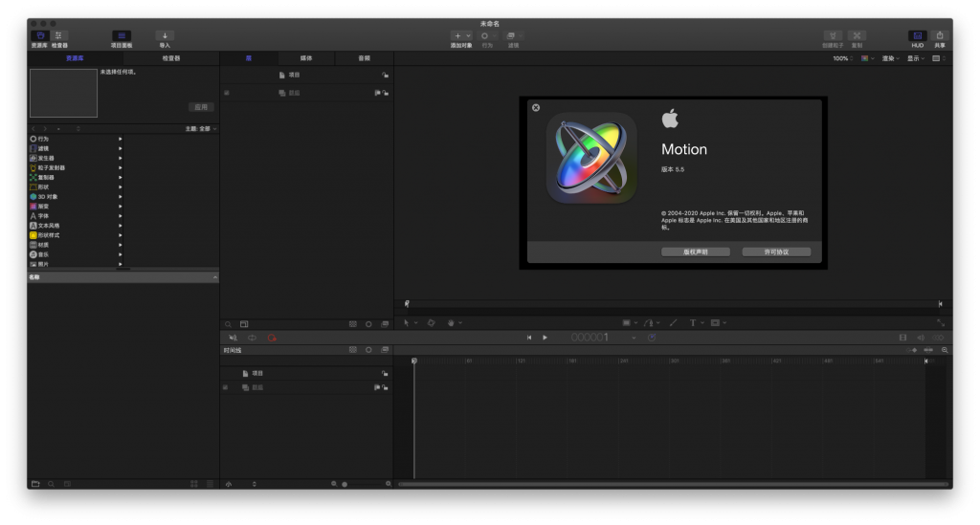Click the 复制 Replicate toolbar icon
This screenshot has height=525, width=980.
click(x=857, y=36)
